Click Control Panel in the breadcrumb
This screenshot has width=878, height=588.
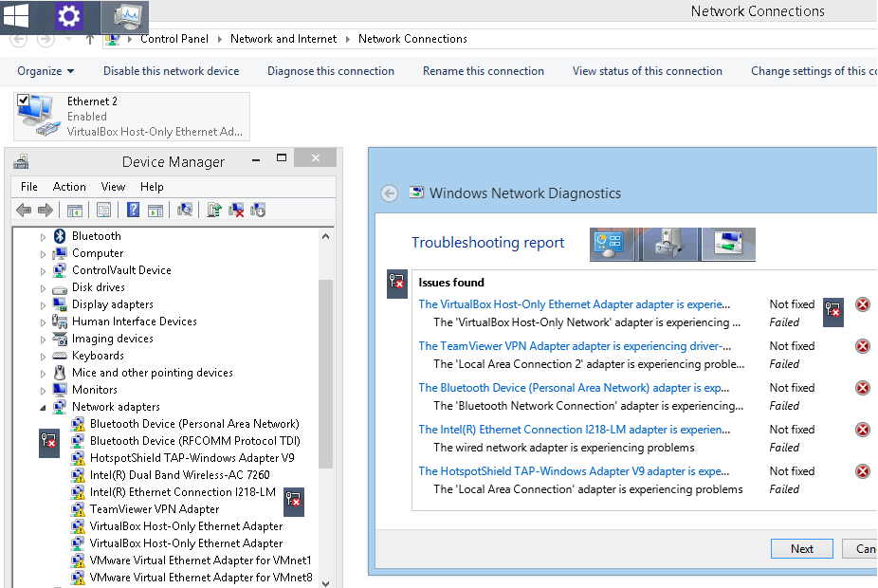pyautogui.click(x=174, y=39)
